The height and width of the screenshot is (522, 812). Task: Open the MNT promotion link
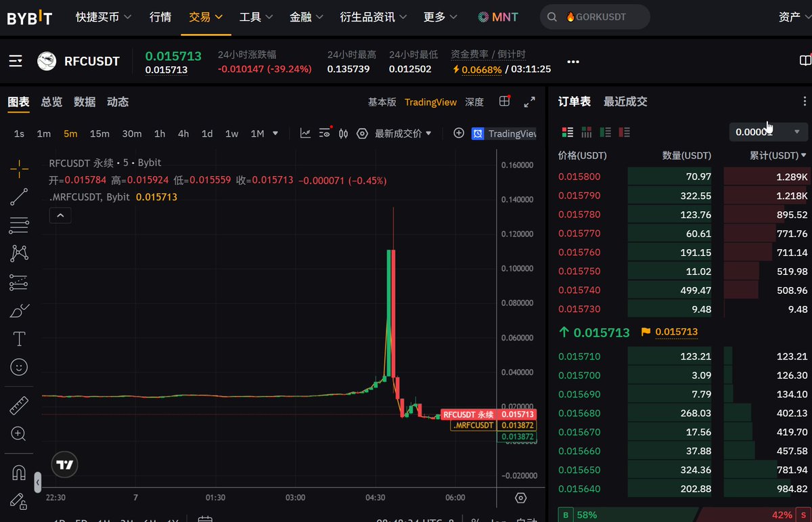pyautogui.click(x=498, y=17)
